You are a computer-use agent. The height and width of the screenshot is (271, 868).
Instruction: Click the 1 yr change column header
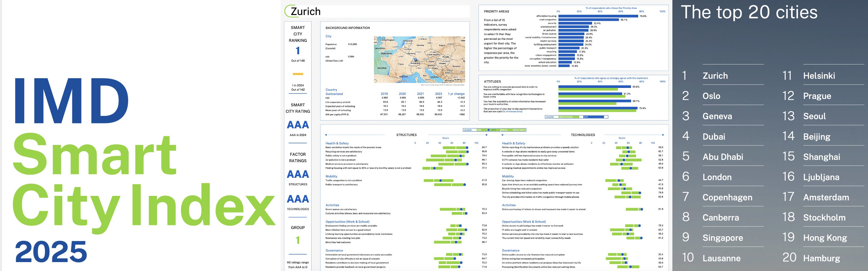(x=456, y=94)
